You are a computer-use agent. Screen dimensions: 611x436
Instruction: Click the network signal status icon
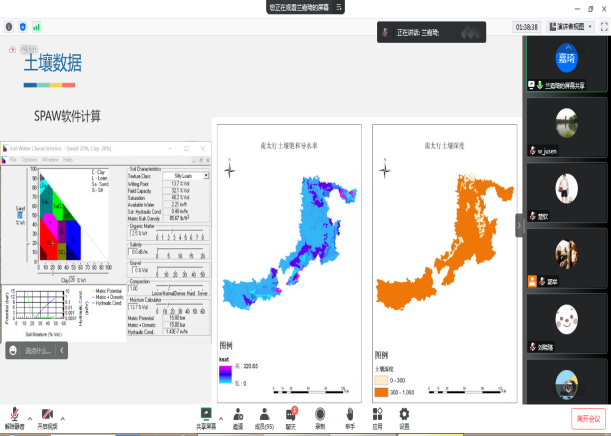tap(37, 26)
